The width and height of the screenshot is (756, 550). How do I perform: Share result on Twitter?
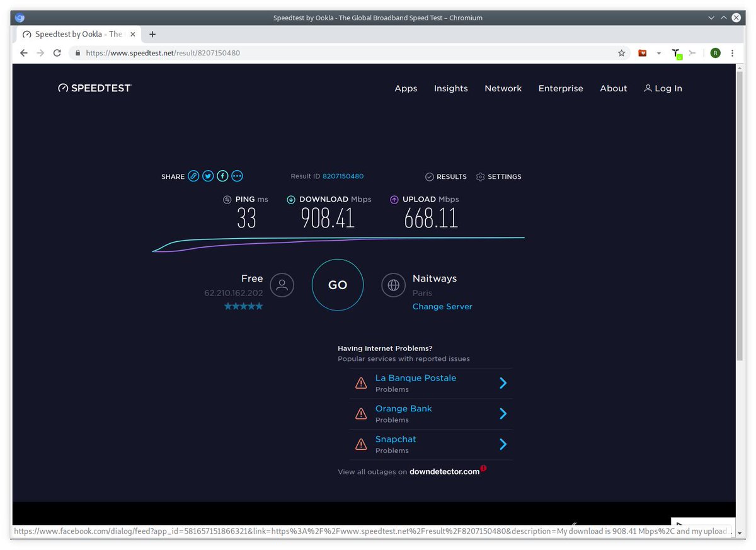click(x=208, y=176)
